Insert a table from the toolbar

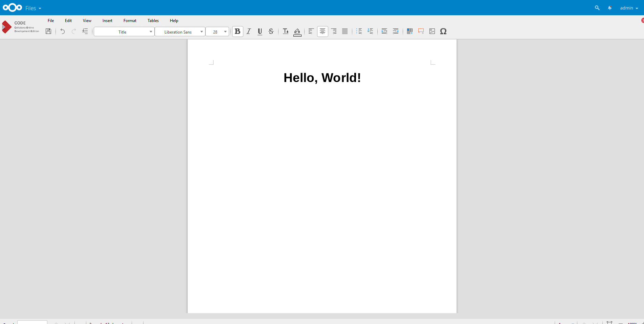[x=410, y=31]
